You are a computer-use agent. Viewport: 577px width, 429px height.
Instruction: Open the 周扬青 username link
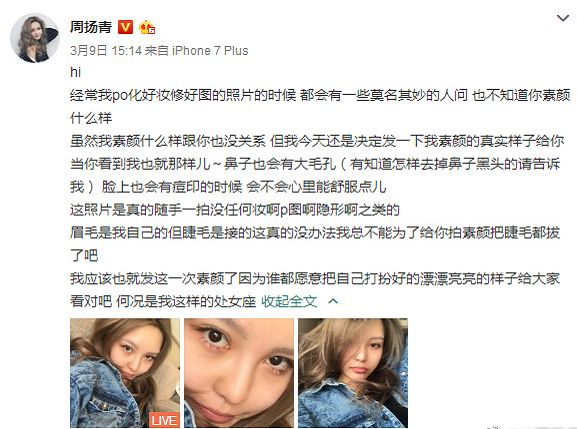(x=91, y=27)
